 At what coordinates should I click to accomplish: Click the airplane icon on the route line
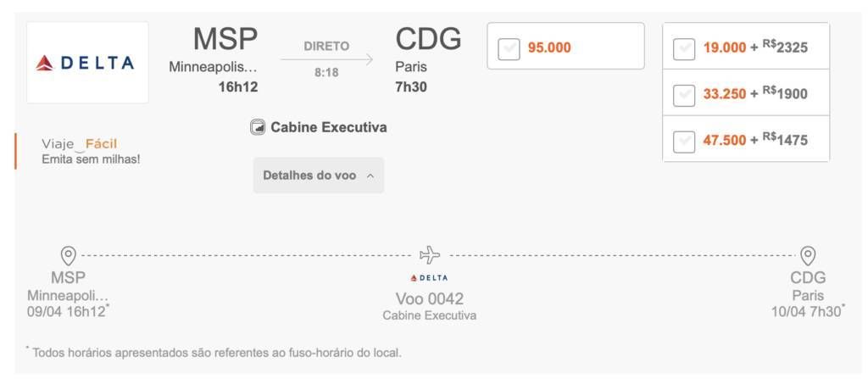pos(430,255)
